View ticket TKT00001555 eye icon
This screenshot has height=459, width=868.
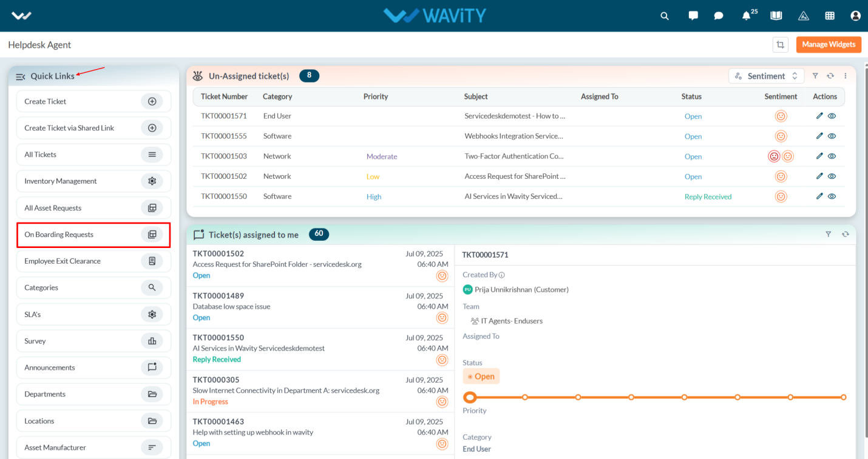coord(832,136)
